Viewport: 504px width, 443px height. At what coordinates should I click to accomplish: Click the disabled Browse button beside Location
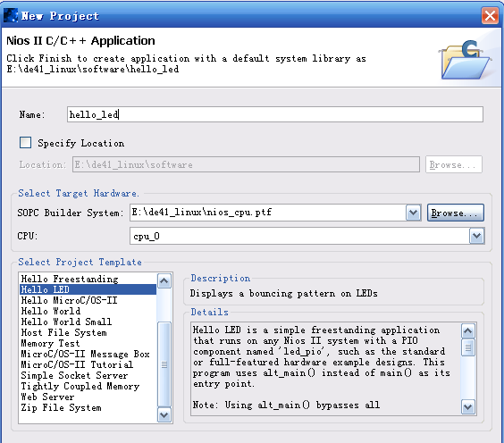coord(454,164)
